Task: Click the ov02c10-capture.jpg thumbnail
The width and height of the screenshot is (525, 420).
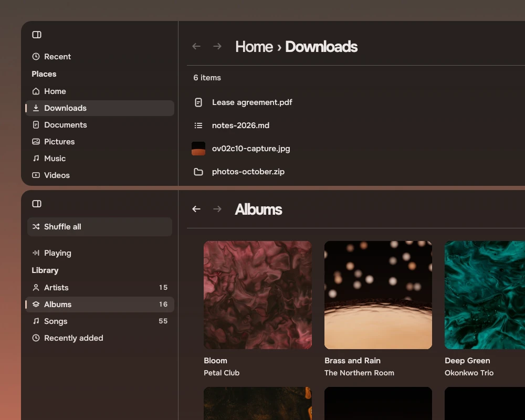Action: click(x=198, y=149)
